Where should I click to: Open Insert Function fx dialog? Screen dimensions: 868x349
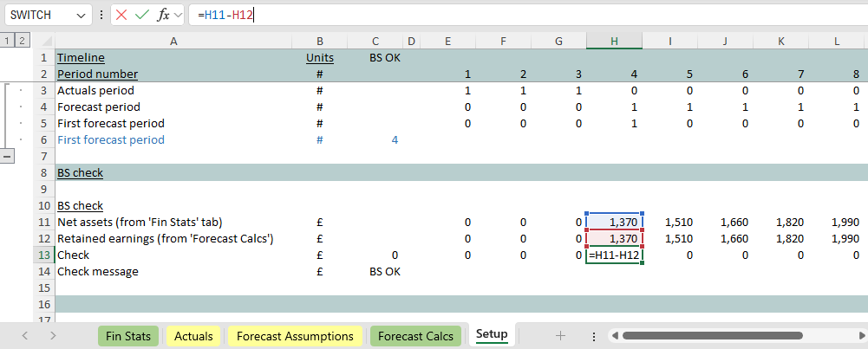tap(162, 16)
